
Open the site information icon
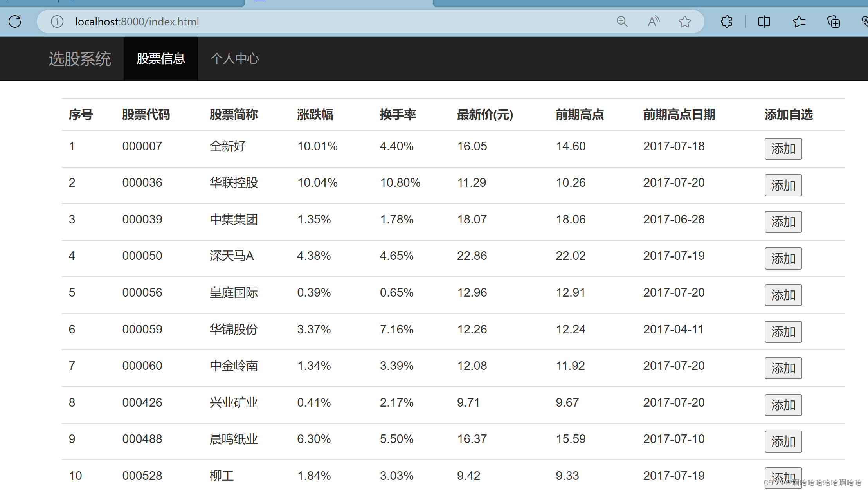pyautogui.click(x=57, y=22)
